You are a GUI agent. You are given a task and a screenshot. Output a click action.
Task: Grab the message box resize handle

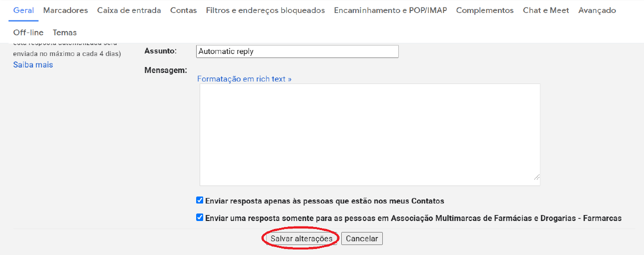(536, 176)
